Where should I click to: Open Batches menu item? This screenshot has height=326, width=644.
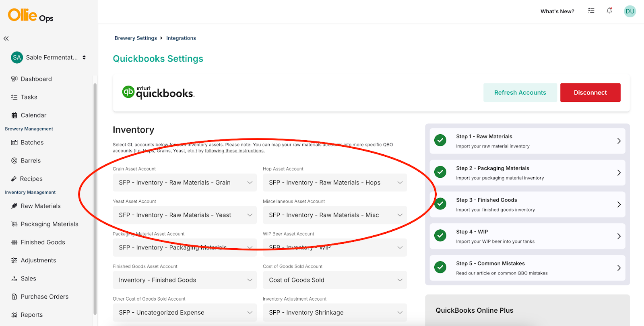tap(32, 143)
